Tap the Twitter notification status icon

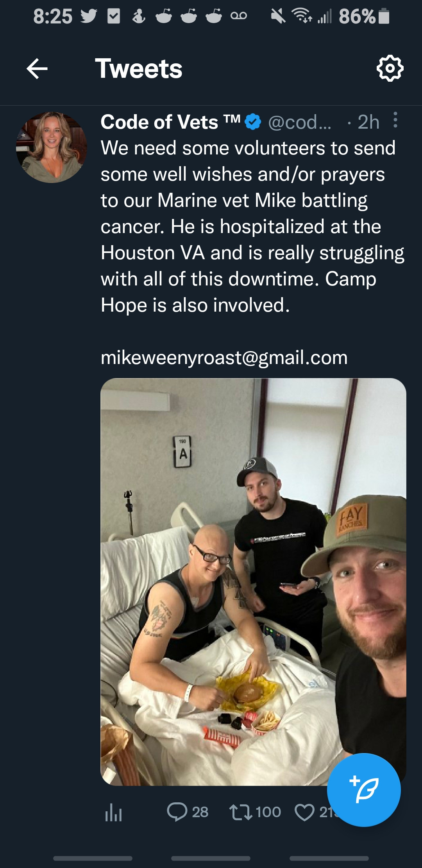[x=89, y=16]
